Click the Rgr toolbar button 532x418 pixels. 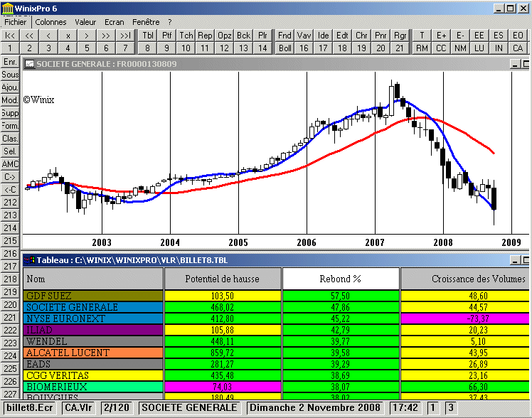click(x=400, y=36)
